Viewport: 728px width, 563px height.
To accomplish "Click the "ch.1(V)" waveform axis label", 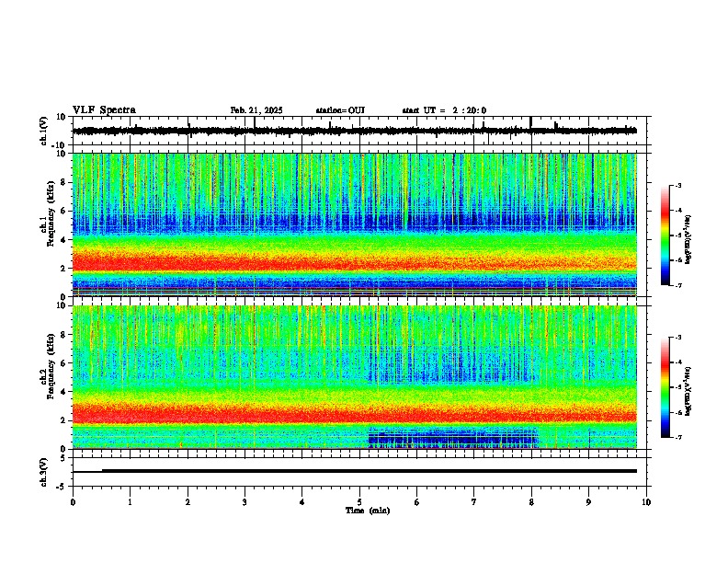I will pos(44,131).
